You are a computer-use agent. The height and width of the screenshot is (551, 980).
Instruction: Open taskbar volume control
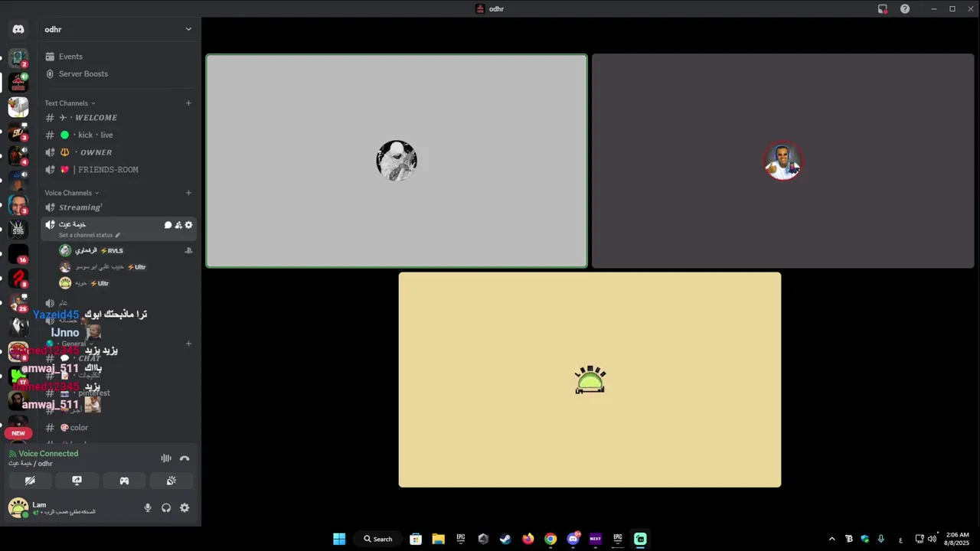[x=932, y=539]
